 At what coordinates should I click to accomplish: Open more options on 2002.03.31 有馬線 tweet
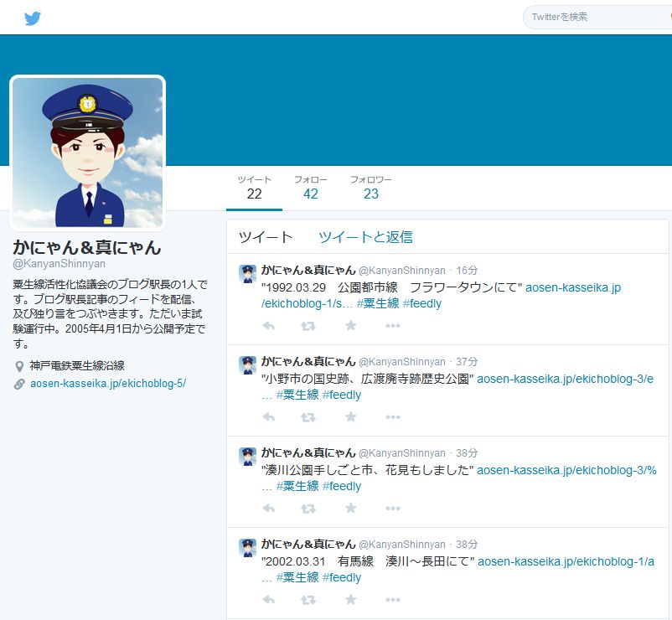tap(393, 600)
